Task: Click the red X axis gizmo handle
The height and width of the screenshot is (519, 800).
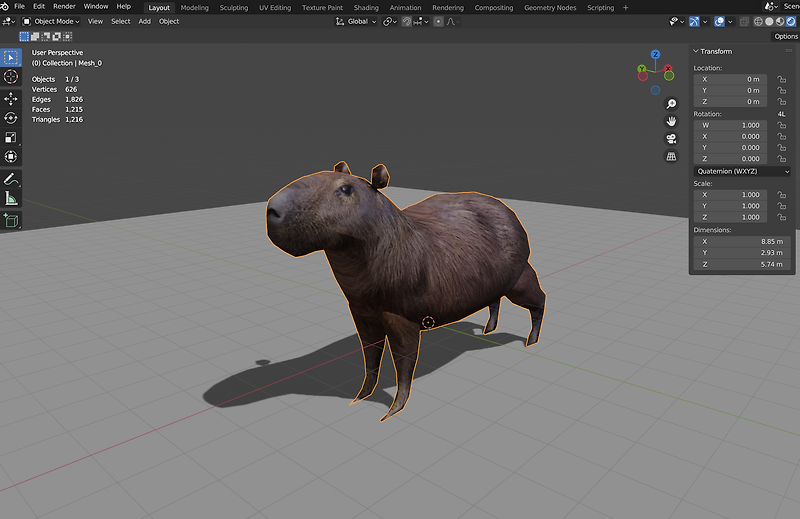Action: coord(668,68)
